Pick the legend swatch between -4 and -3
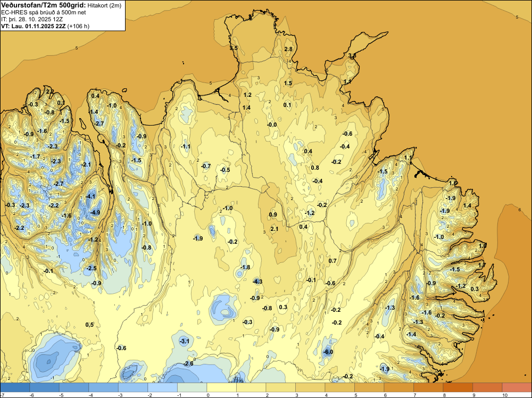Viewport: 532px width, 398px height. (x=104, y=387)
